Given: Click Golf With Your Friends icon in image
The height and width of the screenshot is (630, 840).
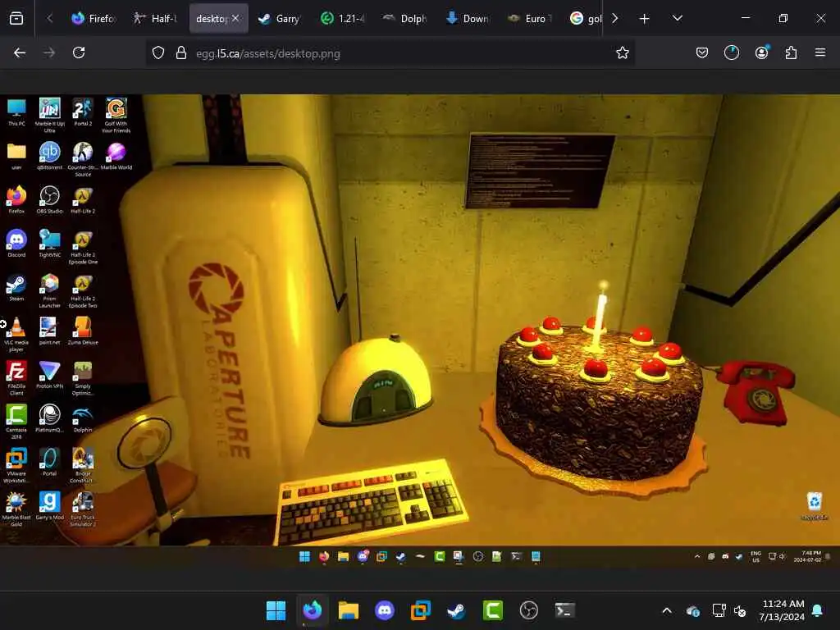Looking at the screenshot, I should click(x=116, y=115).
